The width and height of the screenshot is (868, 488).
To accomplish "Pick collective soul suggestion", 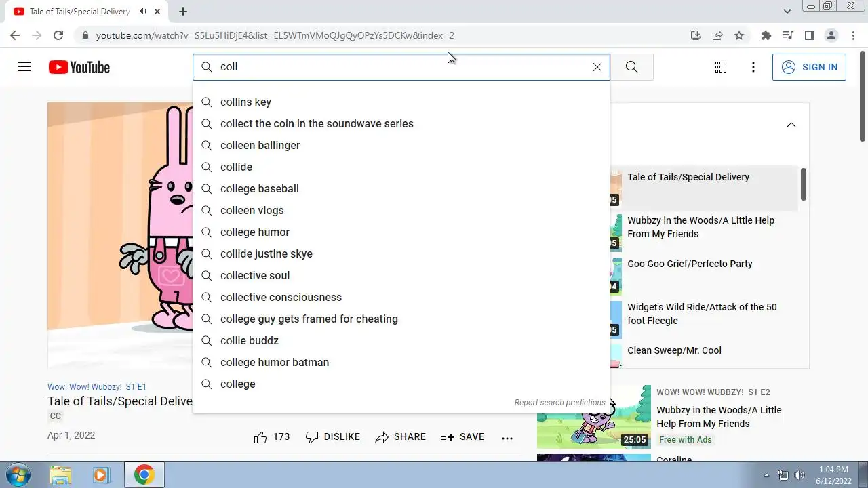I will coord(401,275).
